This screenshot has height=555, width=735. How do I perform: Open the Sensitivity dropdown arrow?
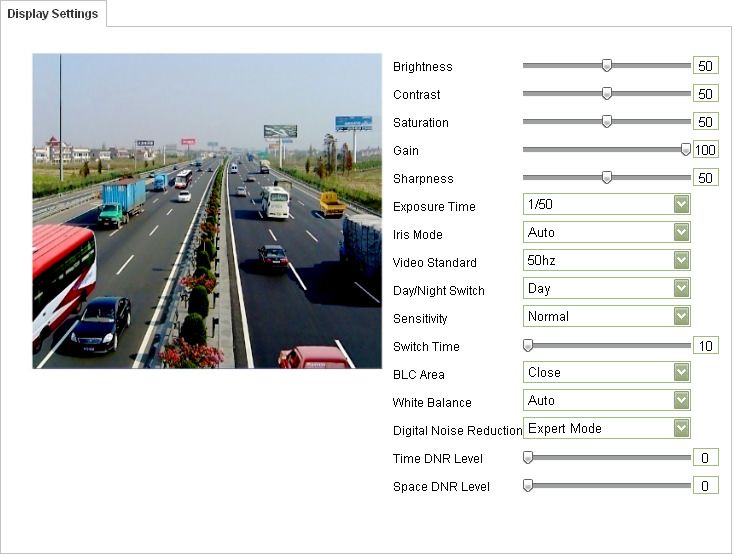point(682,316)
